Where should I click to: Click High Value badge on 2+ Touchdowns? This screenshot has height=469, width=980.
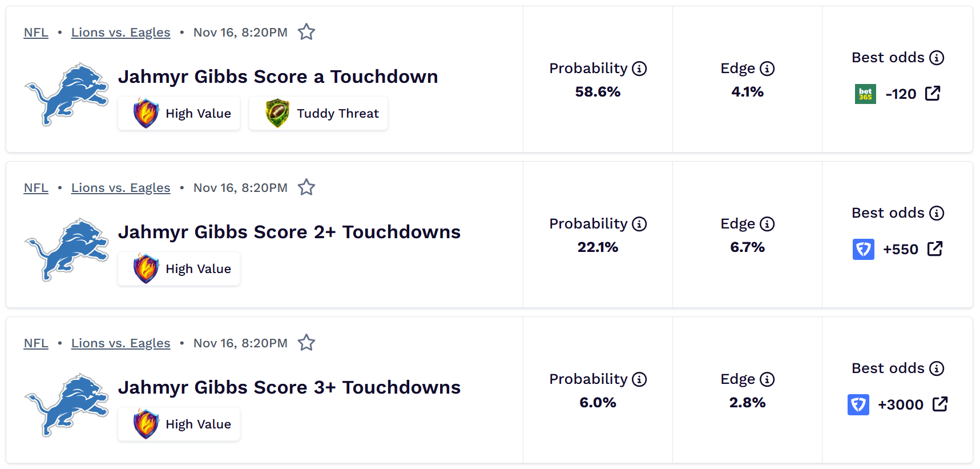click(179, 268)
